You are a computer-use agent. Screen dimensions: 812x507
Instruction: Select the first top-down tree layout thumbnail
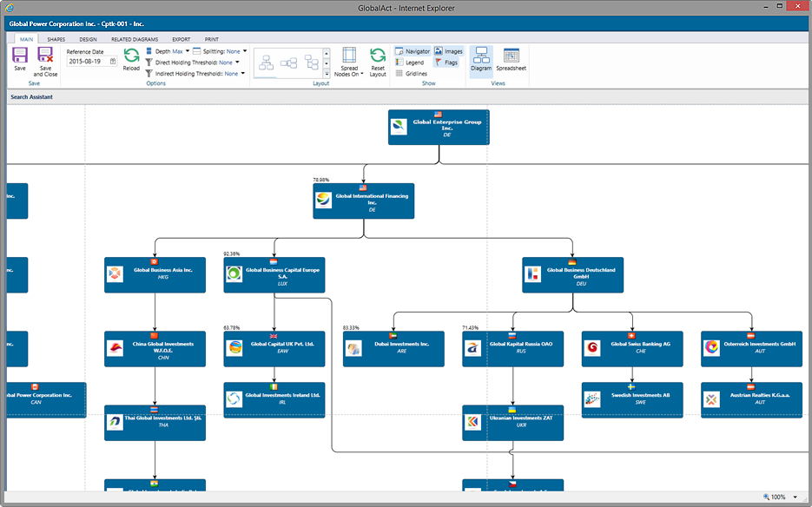click(266, 63)
